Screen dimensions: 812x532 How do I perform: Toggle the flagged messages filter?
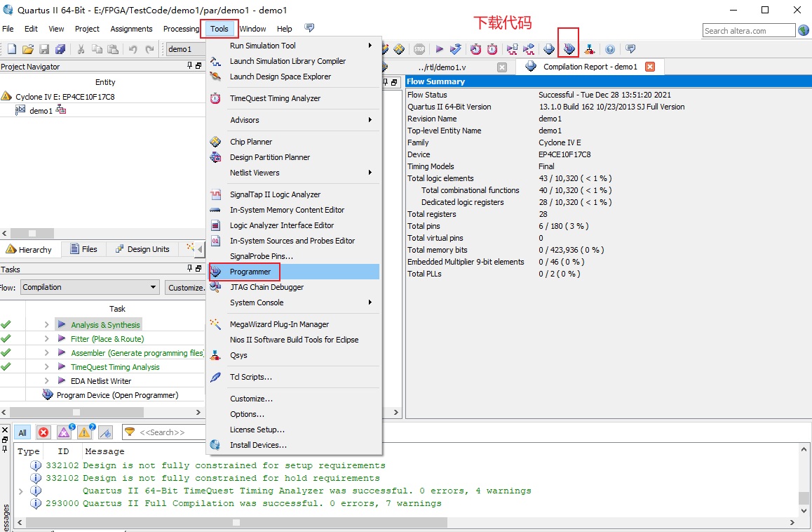click(106, 432)
